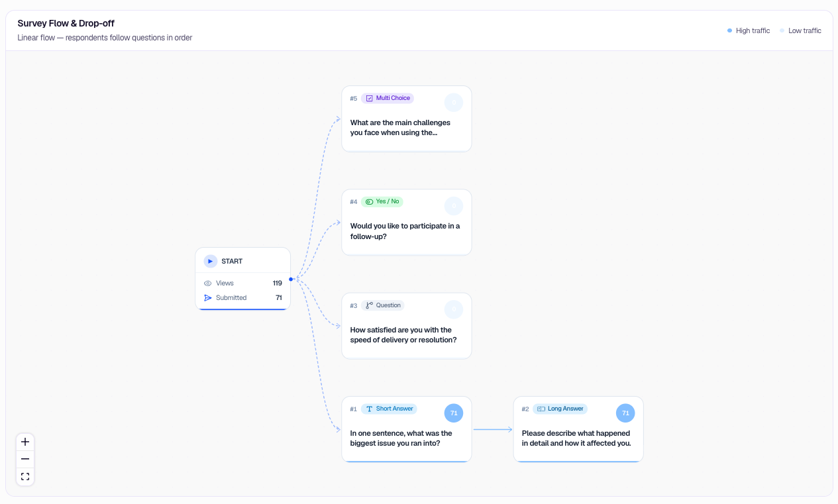
Task: Click the paper plane icon next to Submitted
Action: tap(208, 298)
